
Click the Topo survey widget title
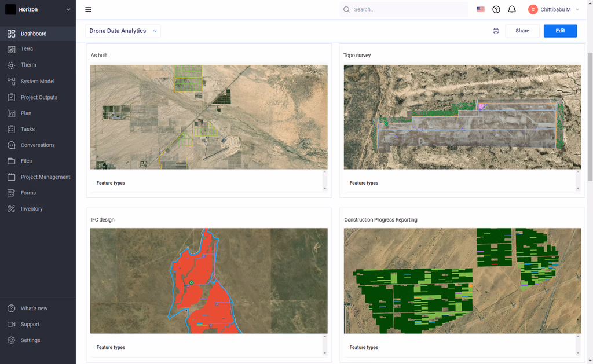(357, 55)
